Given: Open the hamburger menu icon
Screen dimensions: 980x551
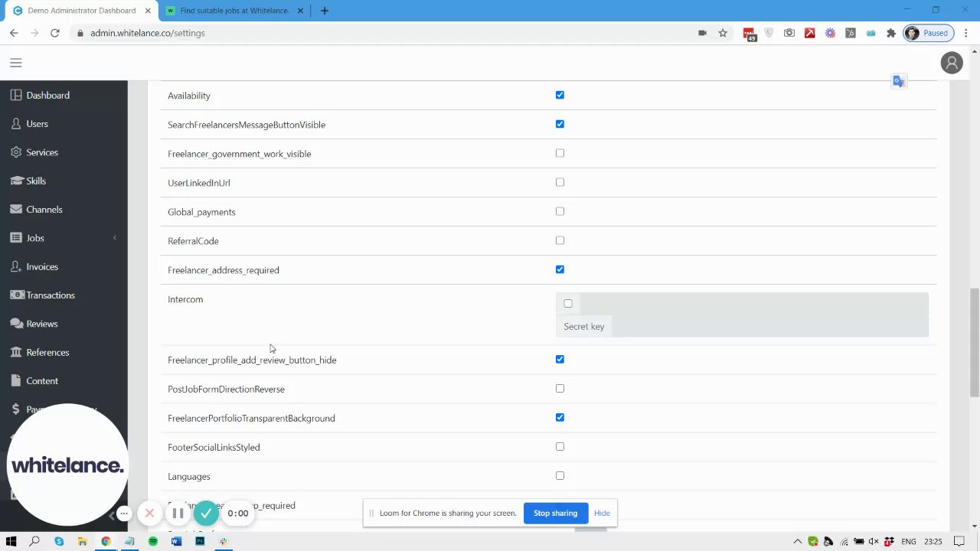Looking at the screenshot, I should point(16,63).
